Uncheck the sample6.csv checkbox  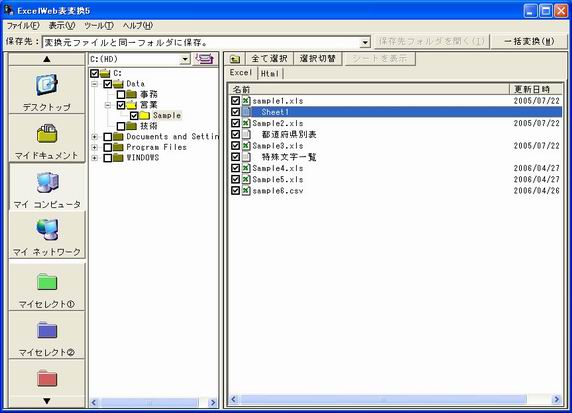point(235,190)
